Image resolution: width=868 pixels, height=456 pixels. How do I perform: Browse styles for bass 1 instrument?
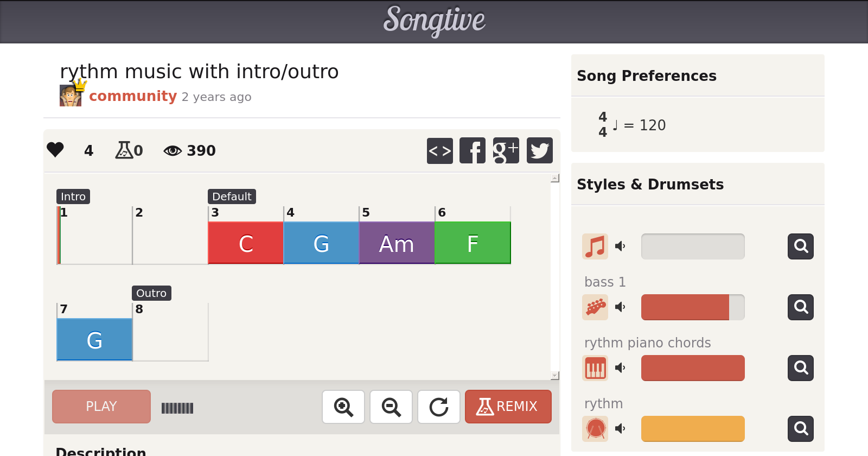(800, 307)
